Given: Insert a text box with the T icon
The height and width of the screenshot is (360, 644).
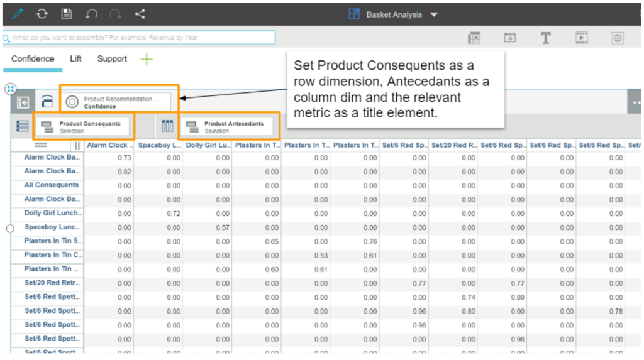Looking at the screenshot, I should 545,38.
